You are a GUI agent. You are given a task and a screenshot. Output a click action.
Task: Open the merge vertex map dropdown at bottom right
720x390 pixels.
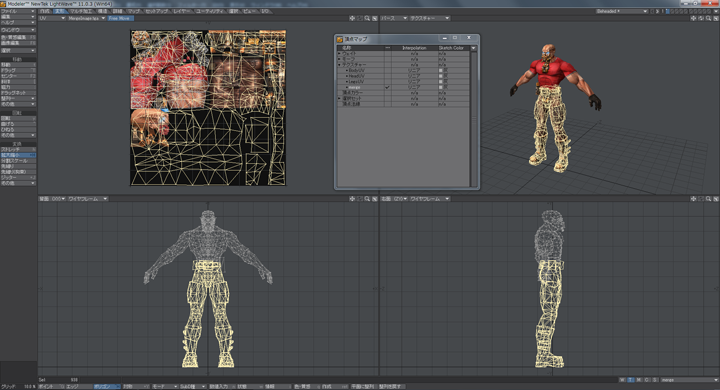(690, 380)
